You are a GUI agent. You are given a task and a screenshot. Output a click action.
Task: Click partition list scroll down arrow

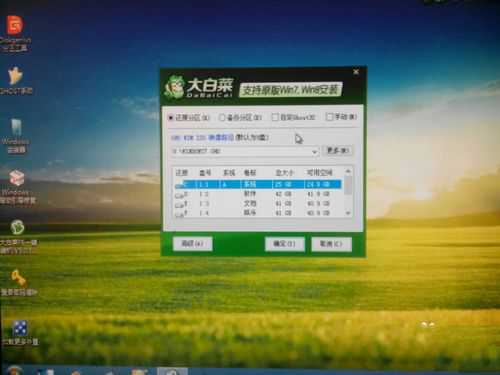(348, 213)
